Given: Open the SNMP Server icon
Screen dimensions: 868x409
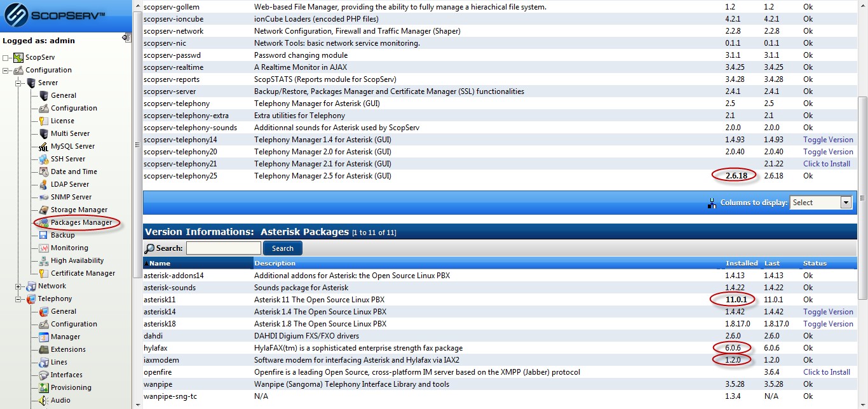Looking at the screenshot, I should tap(44, 198).
